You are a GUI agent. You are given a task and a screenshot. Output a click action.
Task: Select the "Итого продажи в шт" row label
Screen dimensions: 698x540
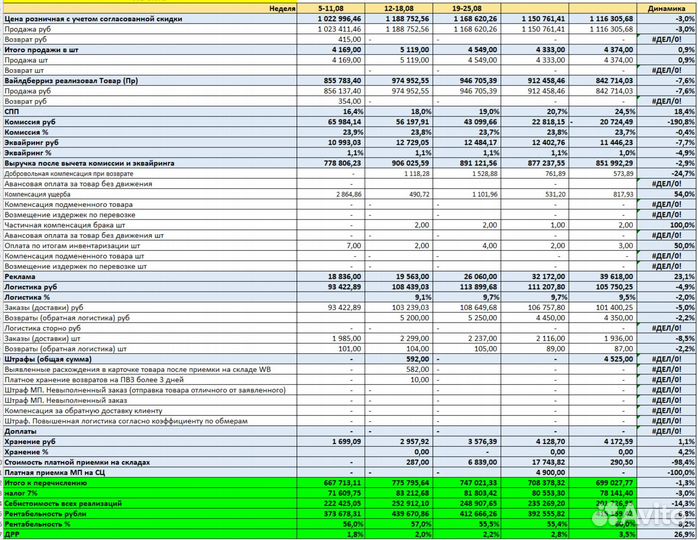pos(43,49)
